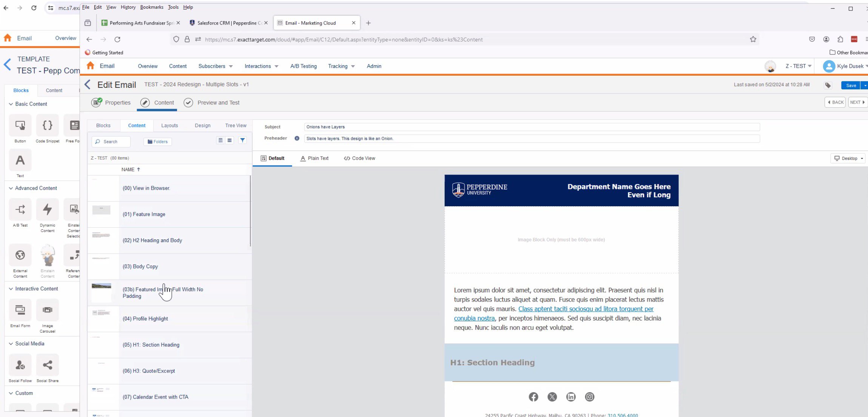Select the Social Share block icon
This screenshot has height=417, width=868.
coord(48,365)
